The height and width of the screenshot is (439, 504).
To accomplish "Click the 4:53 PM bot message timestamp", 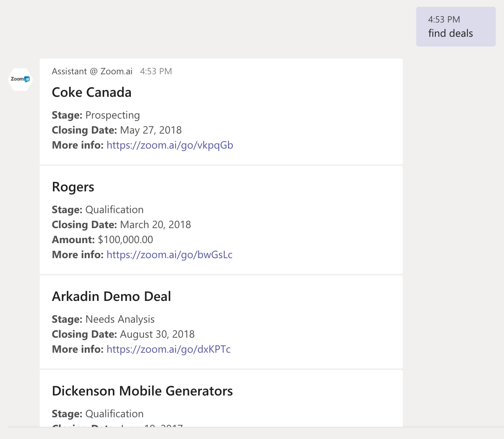I will pyautogui.click(x=156, y=71).
